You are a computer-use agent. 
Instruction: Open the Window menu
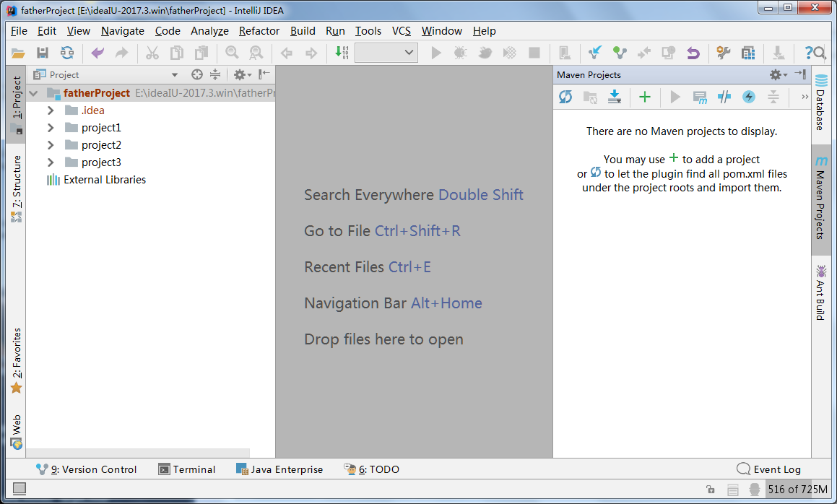click(x=441, y=31)
